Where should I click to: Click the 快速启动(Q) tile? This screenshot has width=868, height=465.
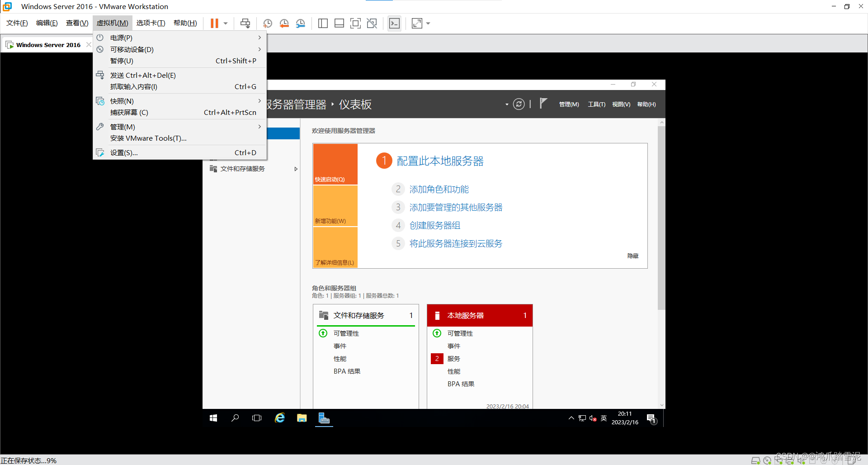pyautogui.click(x=335, y=164)
